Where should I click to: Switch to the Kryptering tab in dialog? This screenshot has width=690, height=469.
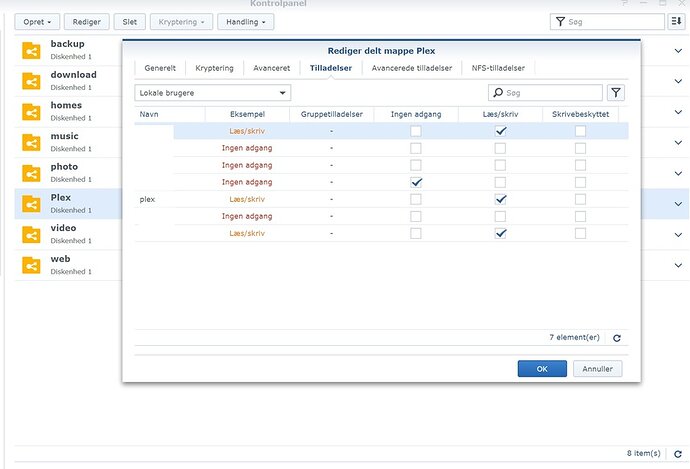(x=214, y=68)
